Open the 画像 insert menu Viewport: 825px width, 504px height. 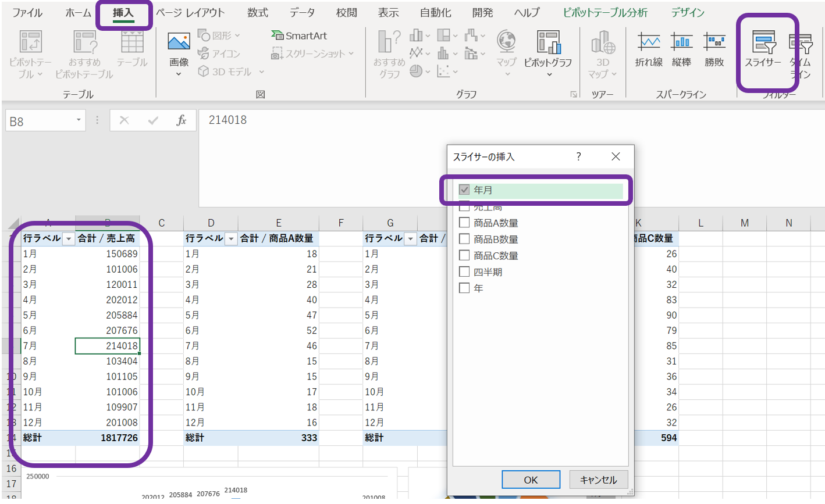point(179,54)
